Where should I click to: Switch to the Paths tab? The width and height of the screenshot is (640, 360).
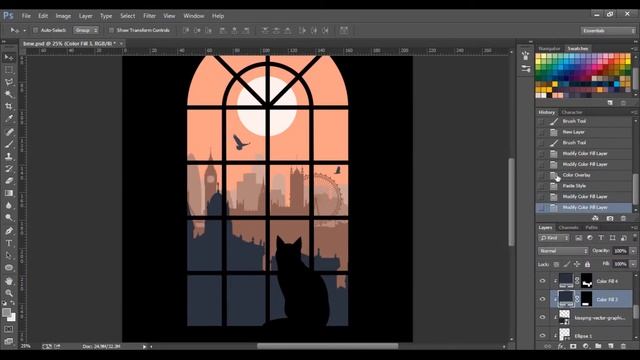coord(591,227)
